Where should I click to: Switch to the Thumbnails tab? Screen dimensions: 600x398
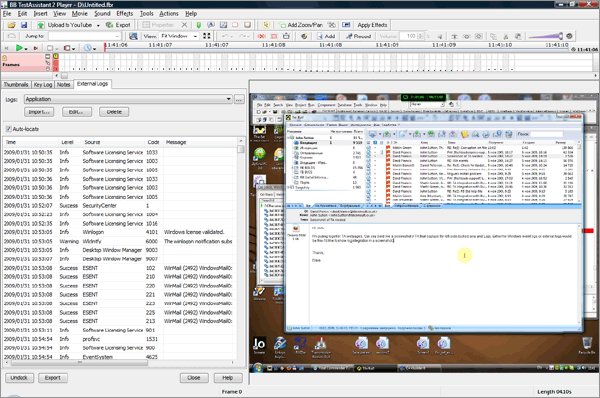click(x=16, y=85)
